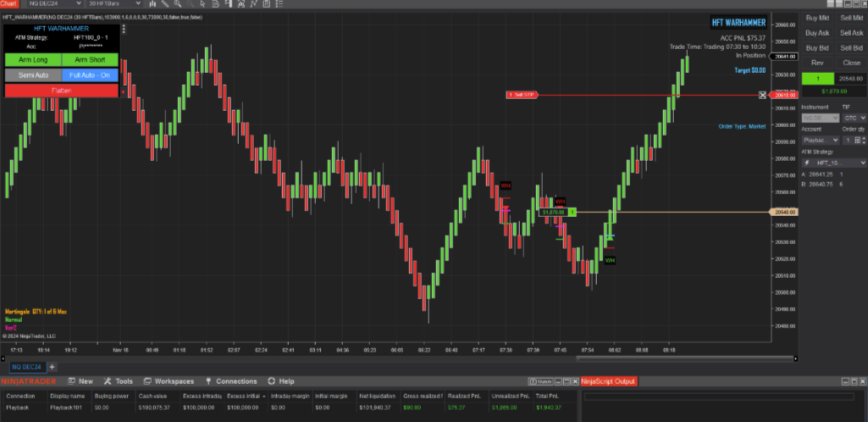Image resolution: width=868 pixels, height=422 pixels.
Task: Open the TIF GTC dropdown
Action: pyautogui.click(x=854, y=118)
